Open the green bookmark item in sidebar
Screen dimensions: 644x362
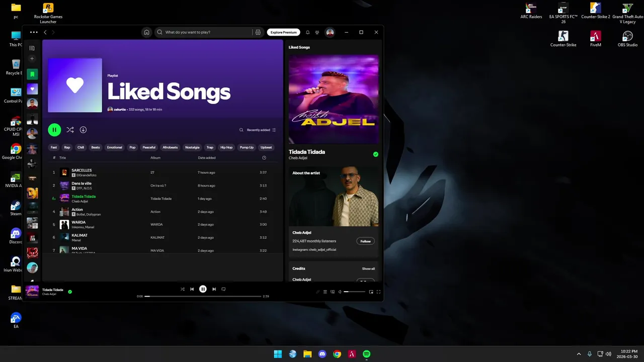tap(32, 74)
